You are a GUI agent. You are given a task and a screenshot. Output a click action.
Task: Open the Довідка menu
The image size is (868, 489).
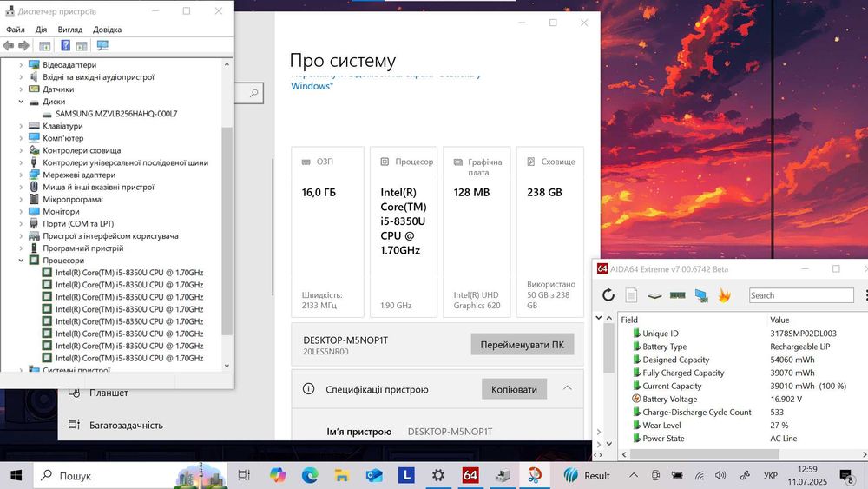click(107, 30)
